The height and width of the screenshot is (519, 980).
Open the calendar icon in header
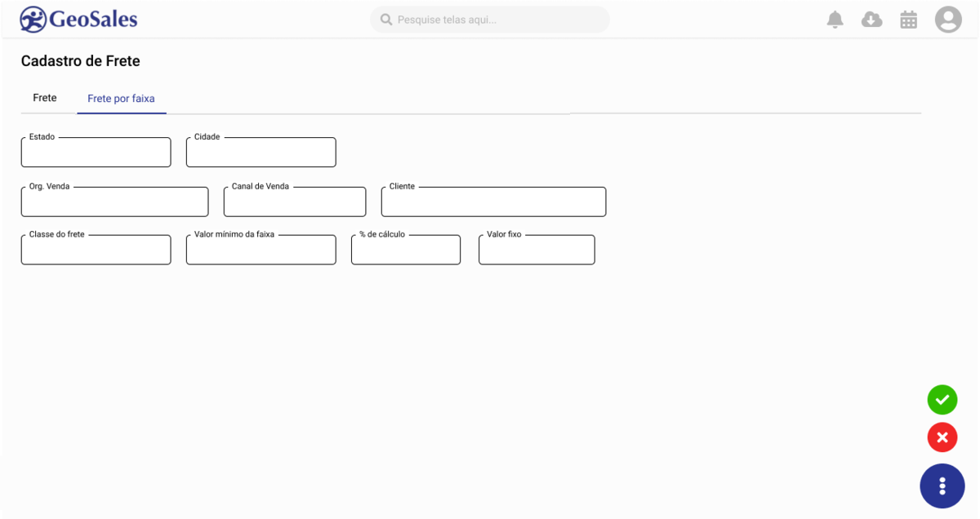(909, 20)
